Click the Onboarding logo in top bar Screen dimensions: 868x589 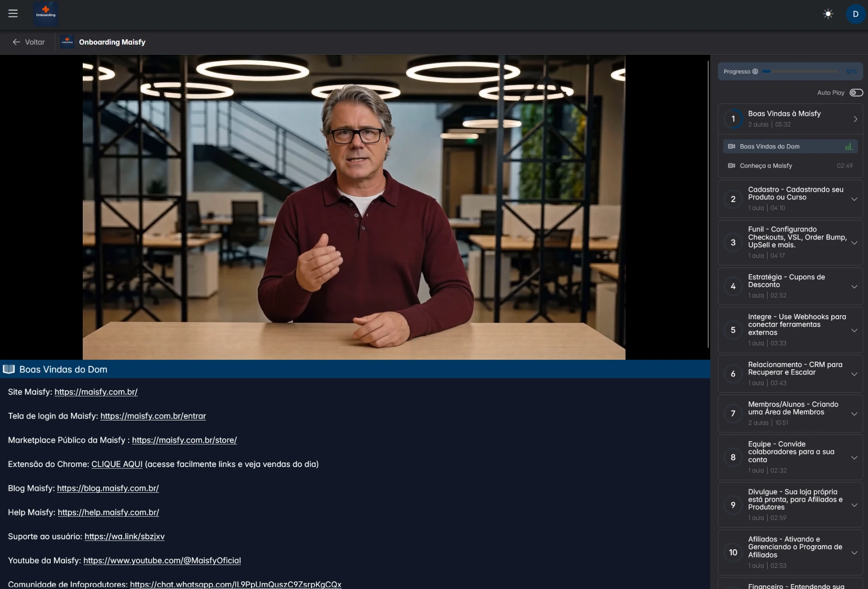(46, 14)
